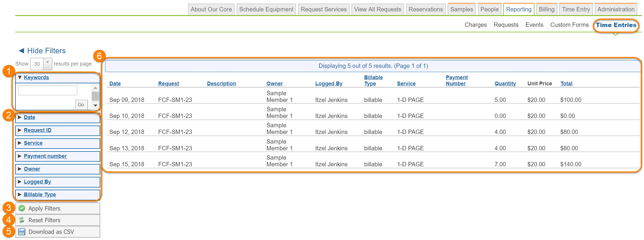
Task: Go to the Administration tab
Action: click(616, 9)
